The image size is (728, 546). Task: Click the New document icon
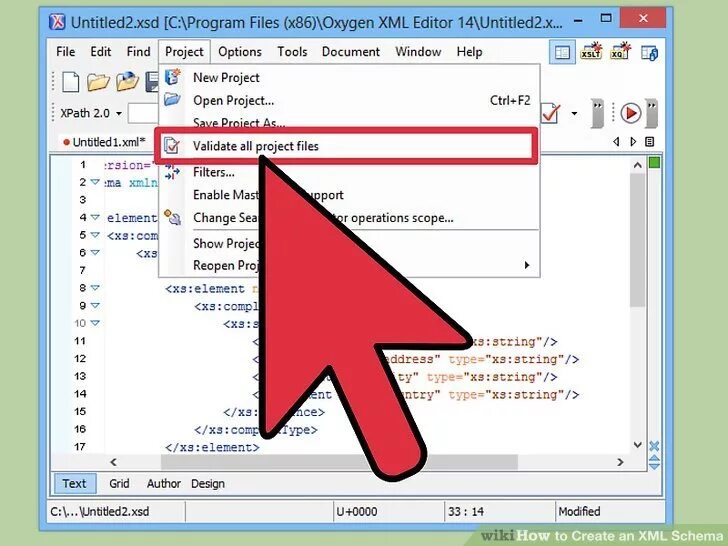(x=71, y=82)
